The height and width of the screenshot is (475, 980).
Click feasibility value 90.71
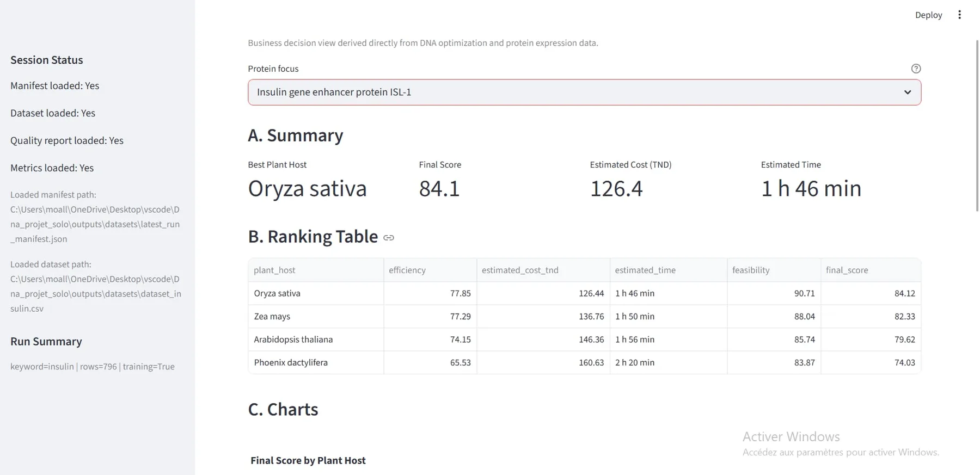(774, 293)
